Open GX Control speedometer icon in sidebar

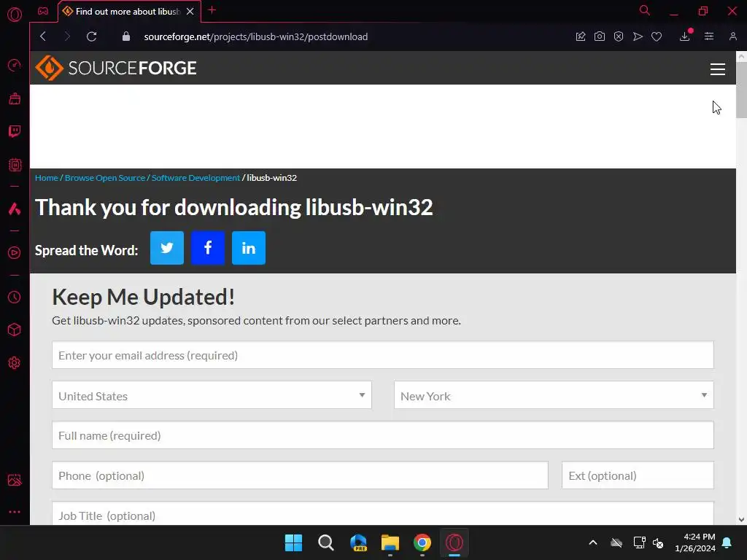click(15, 65)
